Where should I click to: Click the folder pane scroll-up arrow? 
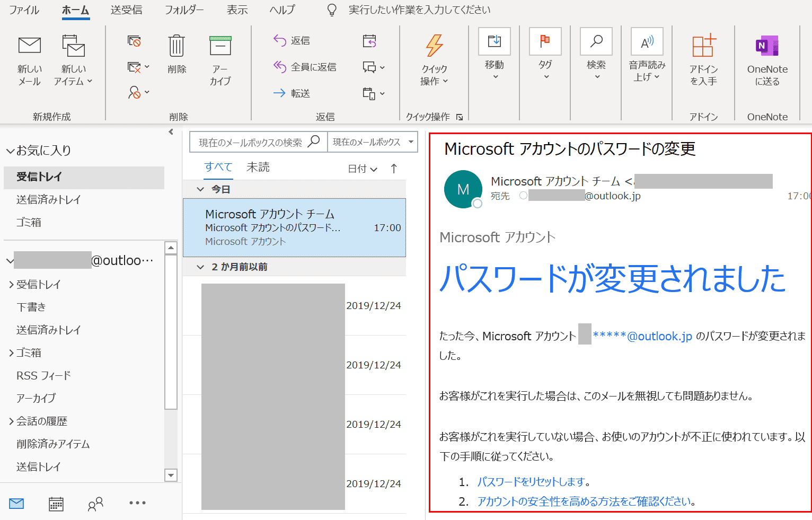[x=171, y=248]
